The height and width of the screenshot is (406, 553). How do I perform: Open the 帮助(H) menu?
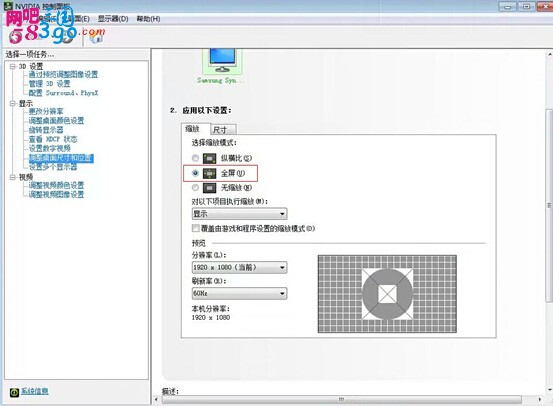click(148, 19)
